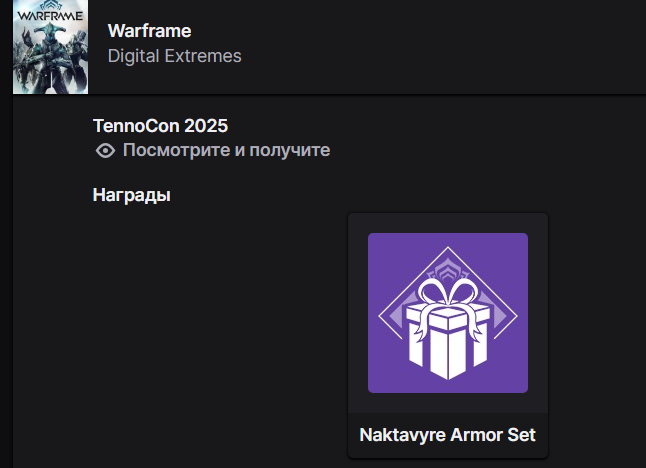Click the "Посмотрите и получите" text

tap(226, 151)
